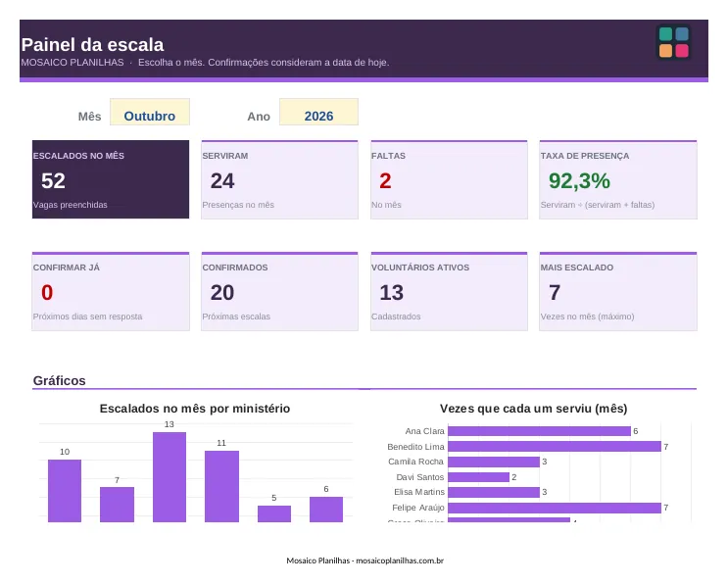Image resolution: width=728 pixels, height=585 pixels.
Task: Click the Escalados no mês card value 52
Action: tap(53, 181)
